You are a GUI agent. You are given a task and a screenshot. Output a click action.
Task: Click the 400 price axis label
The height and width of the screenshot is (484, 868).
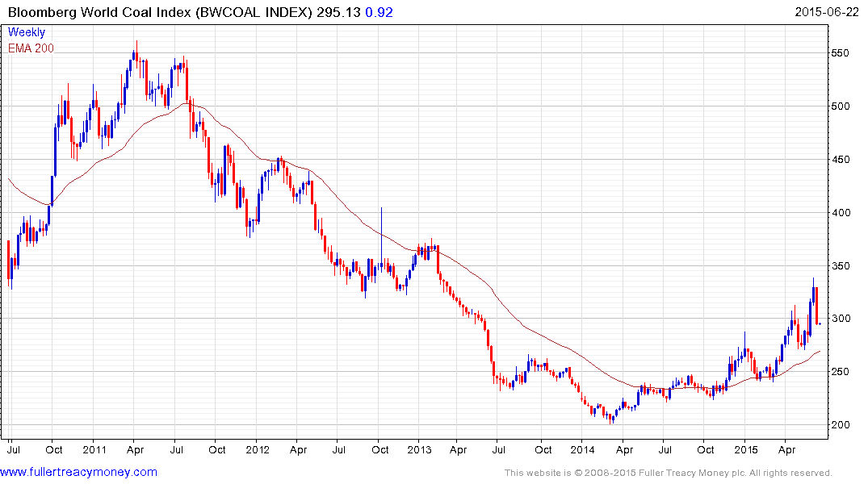[840, 212]
